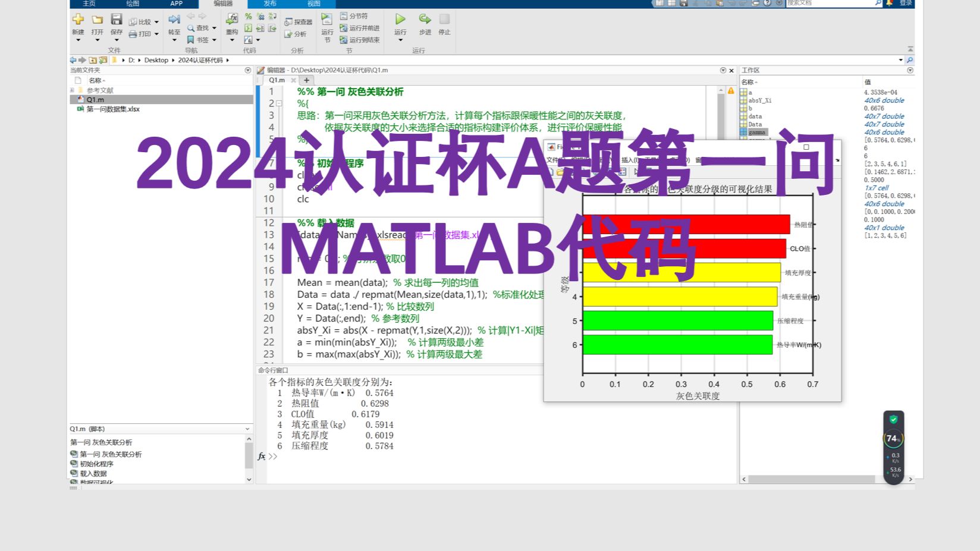Click the Print (打印) button
This screenshot has width=980, height=551.
140,34
